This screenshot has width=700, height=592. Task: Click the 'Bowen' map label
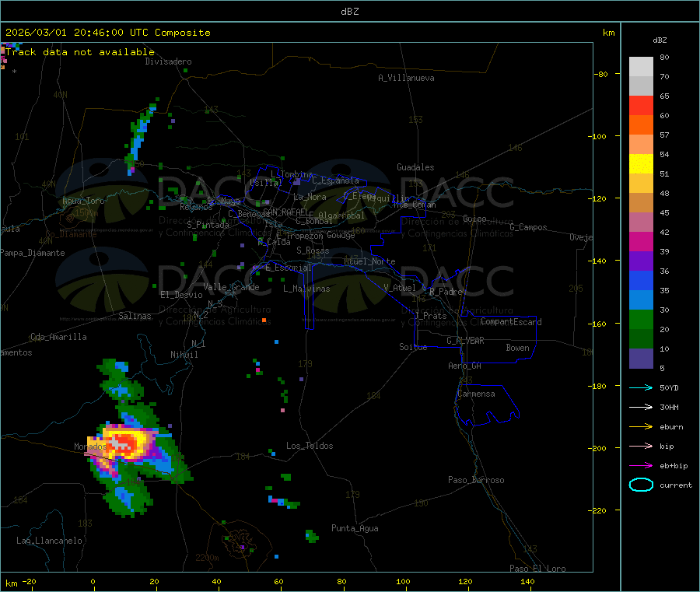tap(518, 347)
